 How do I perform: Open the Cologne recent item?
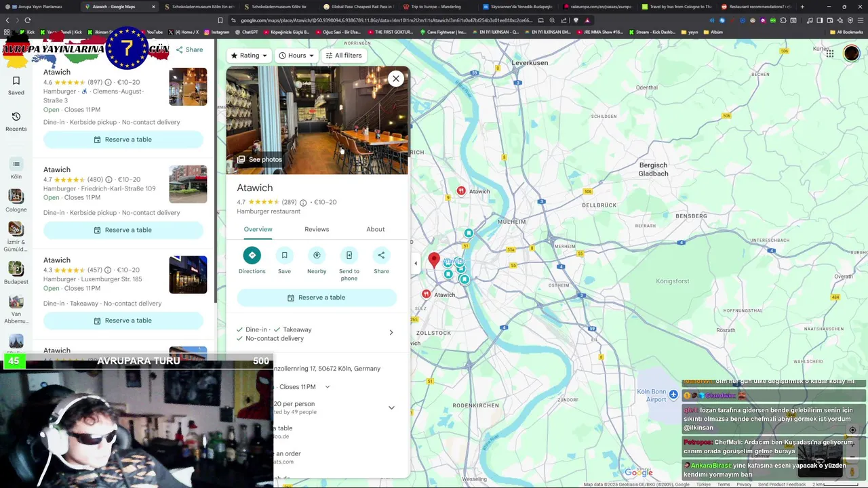(x=16, y=201)
